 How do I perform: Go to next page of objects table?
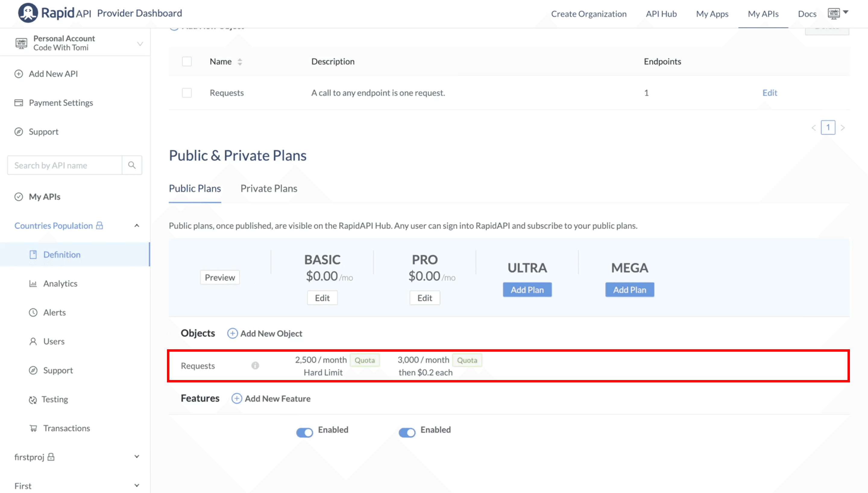coord(843,128)
